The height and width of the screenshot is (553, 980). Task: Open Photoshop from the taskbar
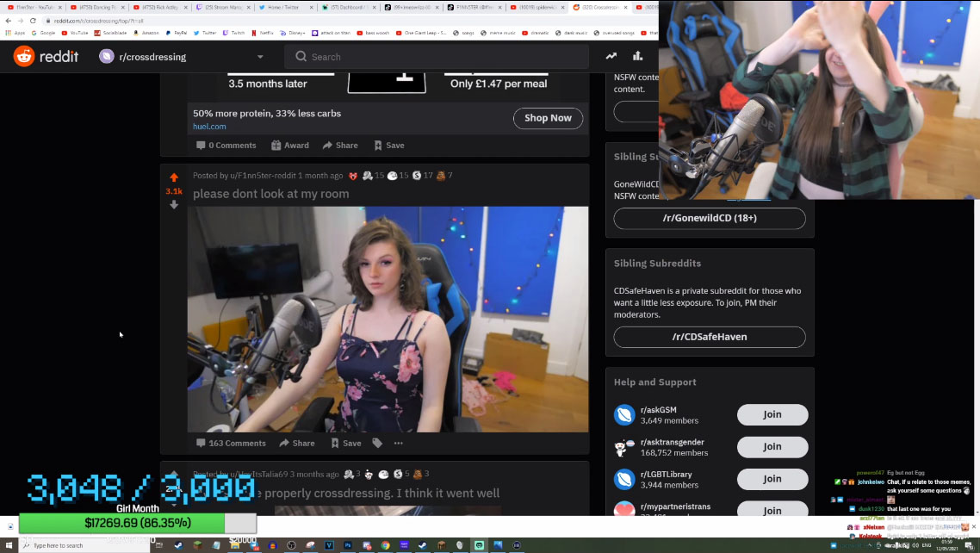click(348, 545)
